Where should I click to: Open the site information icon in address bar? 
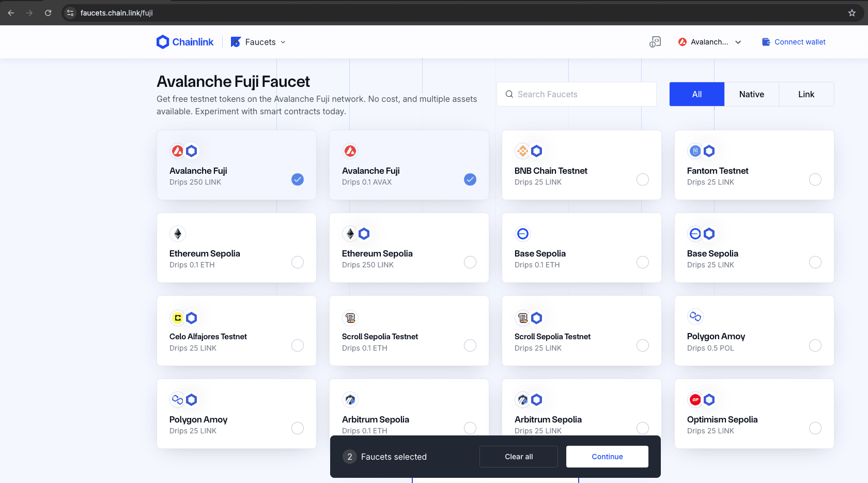(x=71, y=13)
